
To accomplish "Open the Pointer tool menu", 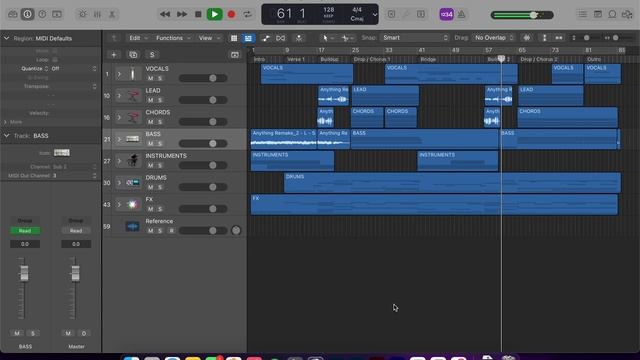I will [328, 38].
